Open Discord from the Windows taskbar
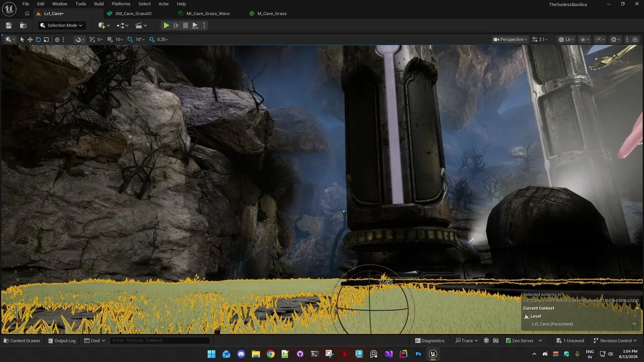The image size is (644, 362). [x=241, y=354]
